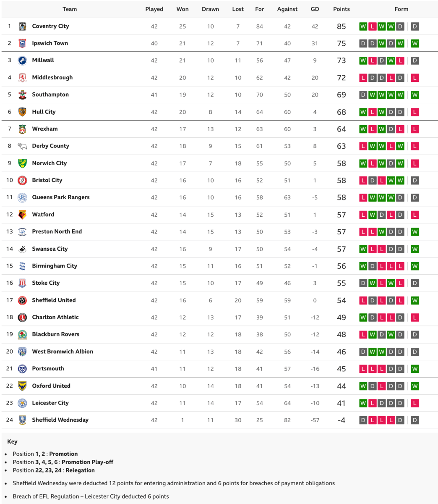
Task: Open Queens Park Rangers team link
Action: (60, 197)
